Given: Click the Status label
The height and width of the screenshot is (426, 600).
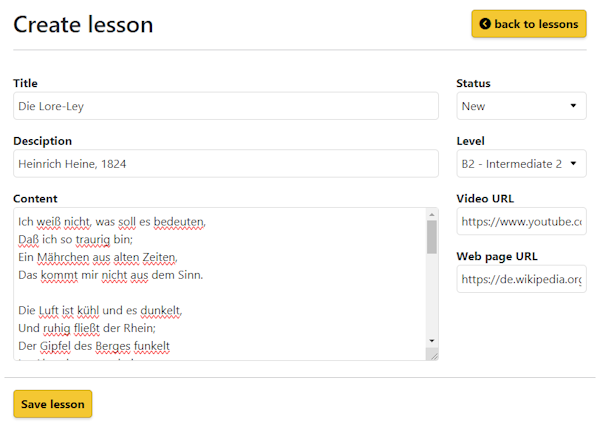Looking at the screenshot, I should point(473,83).
